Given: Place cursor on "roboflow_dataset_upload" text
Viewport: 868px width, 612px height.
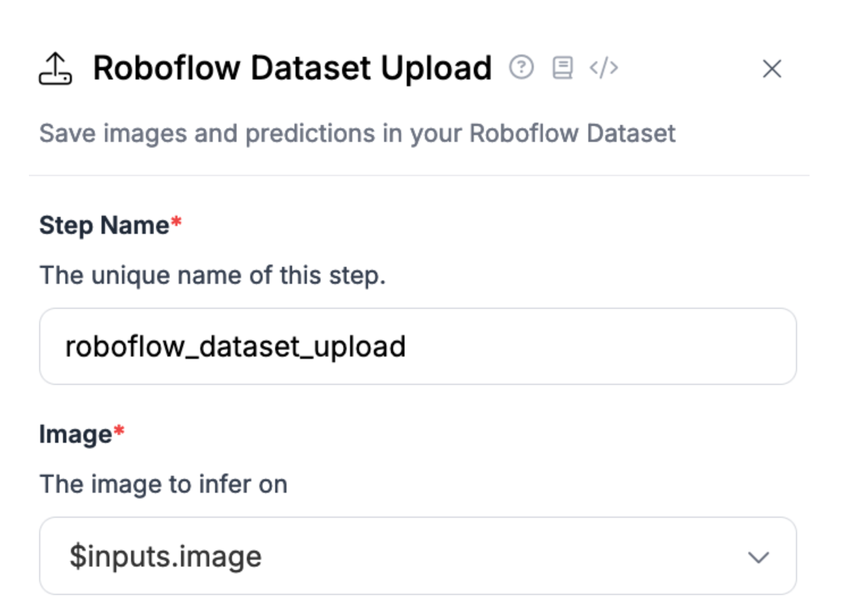Looking at the screenshot, I should click(235, 346).
